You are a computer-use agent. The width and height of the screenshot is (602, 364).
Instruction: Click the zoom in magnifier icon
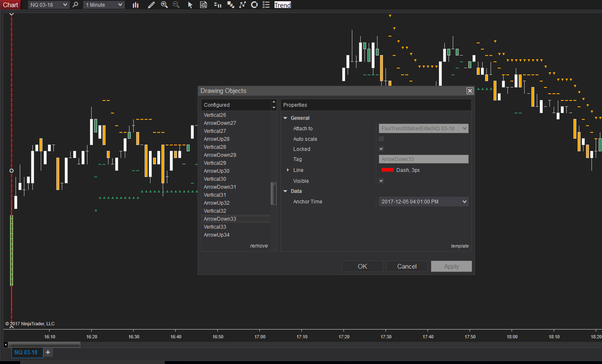[164, 5]
